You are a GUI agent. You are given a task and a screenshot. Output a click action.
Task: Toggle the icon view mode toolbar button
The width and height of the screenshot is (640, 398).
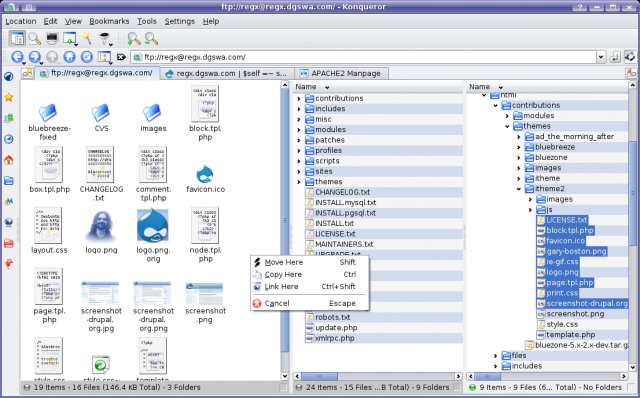tap(17, 38)
